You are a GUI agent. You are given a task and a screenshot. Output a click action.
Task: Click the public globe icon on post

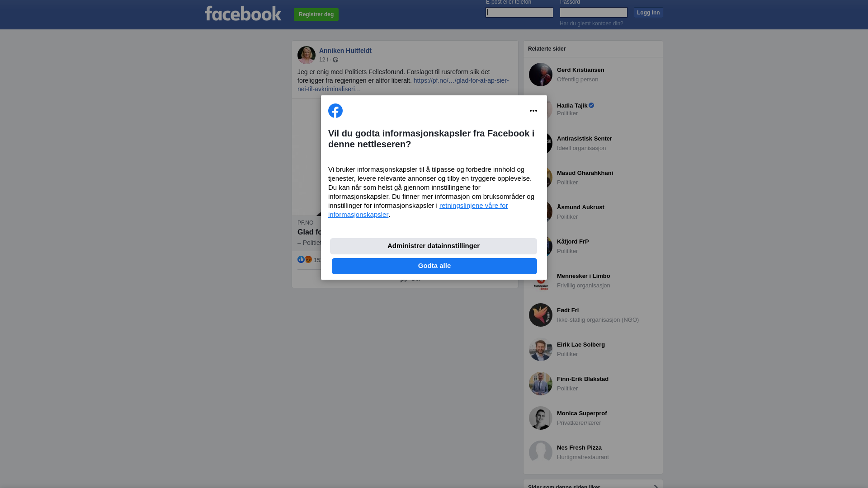coord(335,60)
